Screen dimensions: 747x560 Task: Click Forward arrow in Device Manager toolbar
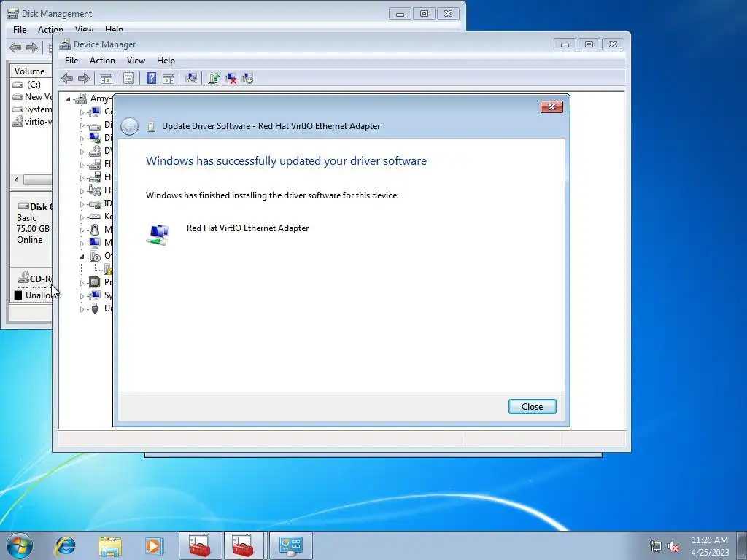click(x=83, y=79)
